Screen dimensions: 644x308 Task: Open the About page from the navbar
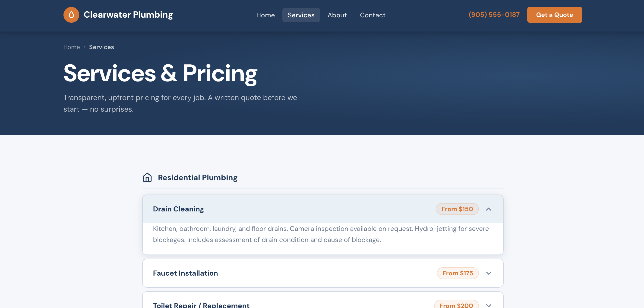click(x=337, y=15)
